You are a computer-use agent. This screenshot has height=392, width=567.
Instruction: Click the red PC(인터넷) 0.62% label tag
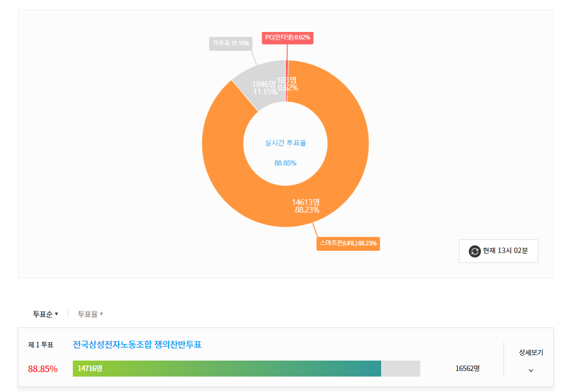287,37
